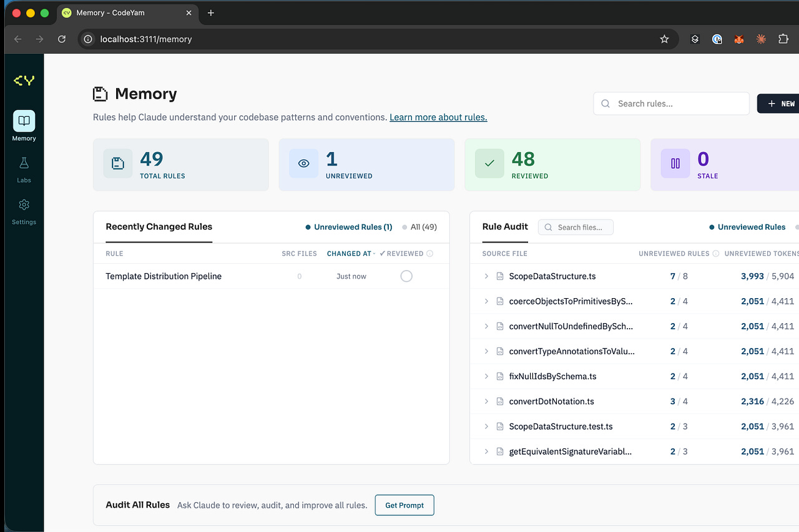
Task: Sort by the Changed At column
Action: 351,254
